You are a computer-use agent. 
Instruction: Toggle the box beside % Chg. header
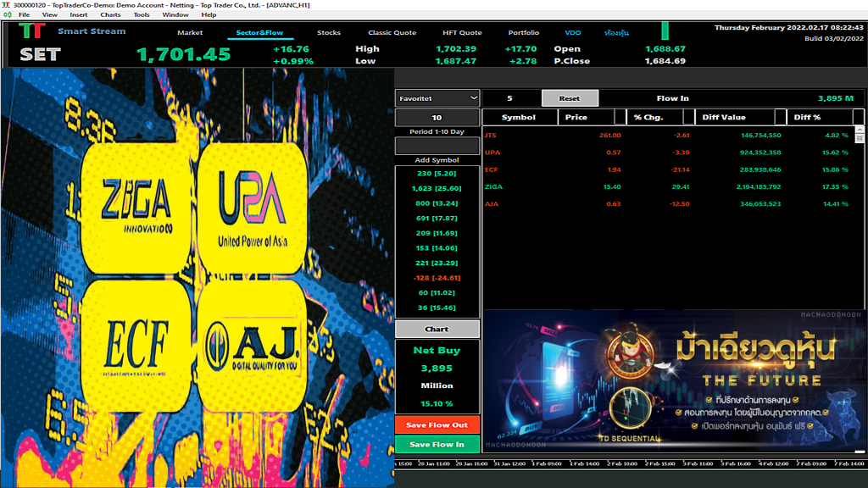[688, 117]
